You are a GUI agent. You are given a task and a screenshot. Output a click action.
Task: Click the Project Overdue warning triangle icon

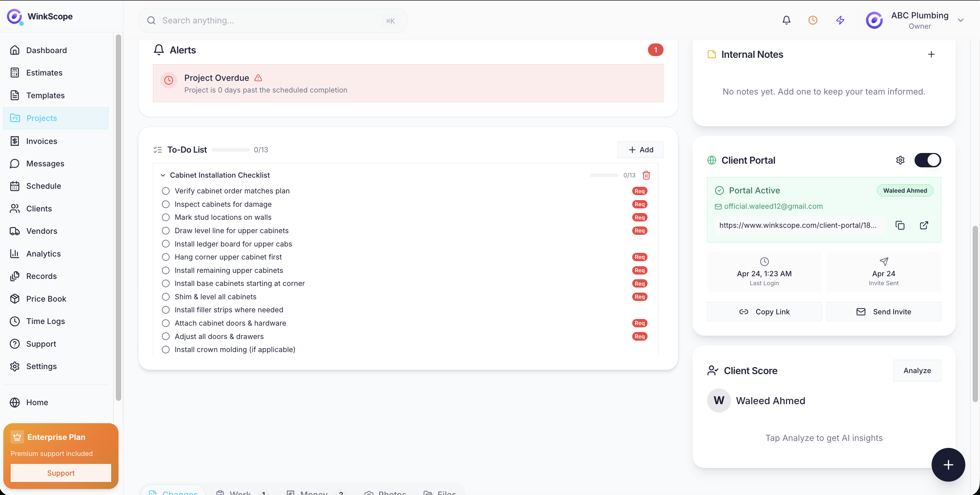(x=258, y=78)
